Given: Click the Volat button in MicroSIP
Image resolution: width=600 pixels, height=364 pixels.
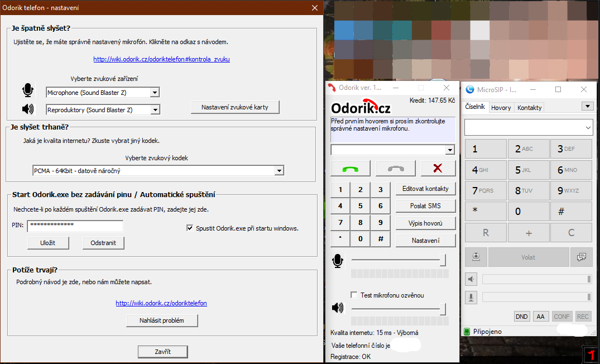Looking at the screenshot, I should click(529, 257).
